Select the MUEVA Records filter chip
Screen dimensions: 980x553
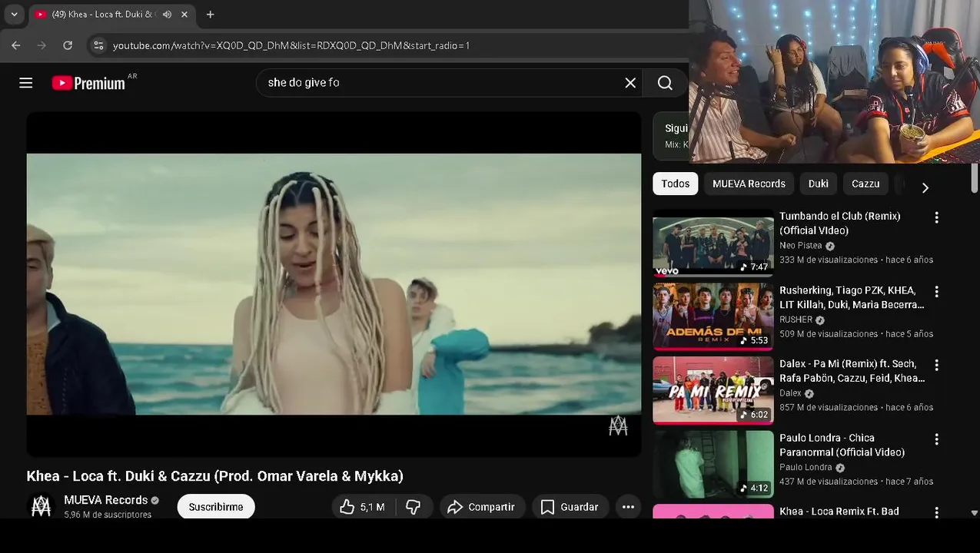pos(749,184)
